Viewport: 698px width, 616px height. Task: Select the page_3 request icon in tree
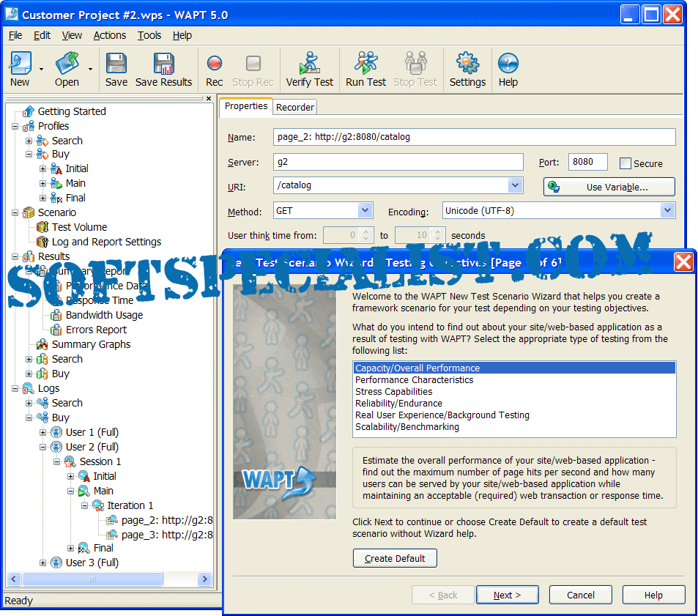[112, 535]
